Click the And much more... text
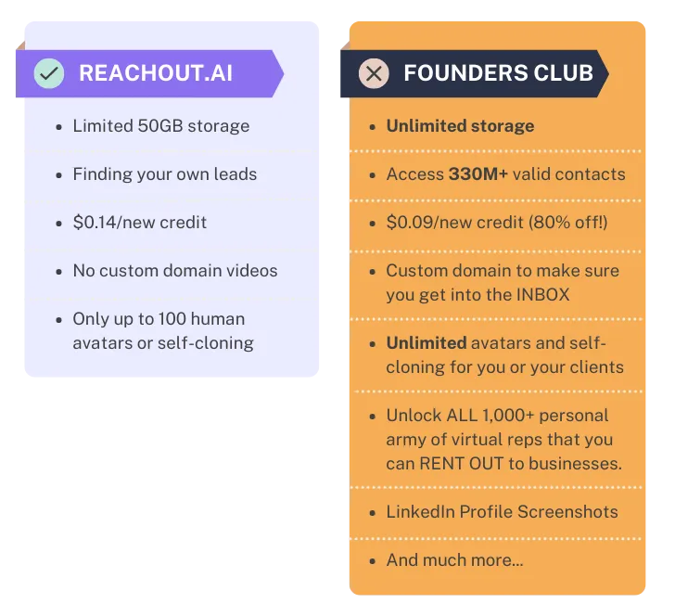This screenshot has width=675, height=616. (454, 560)
